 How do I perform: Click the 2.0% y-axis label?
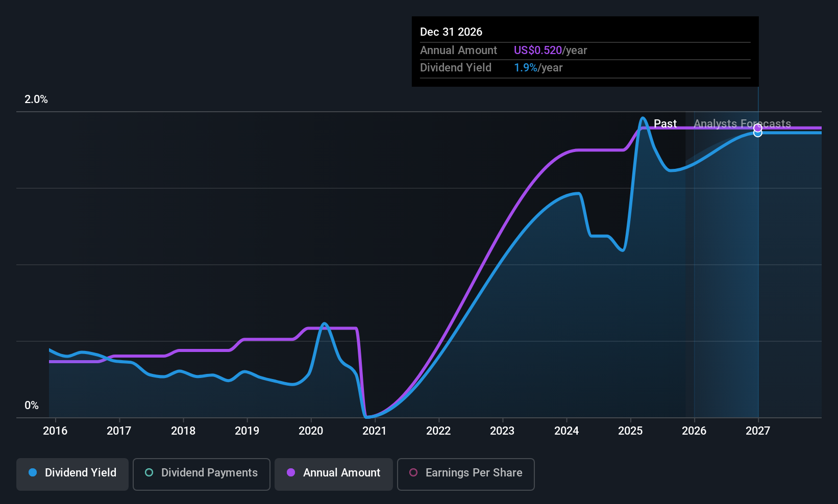pos(36,99)
